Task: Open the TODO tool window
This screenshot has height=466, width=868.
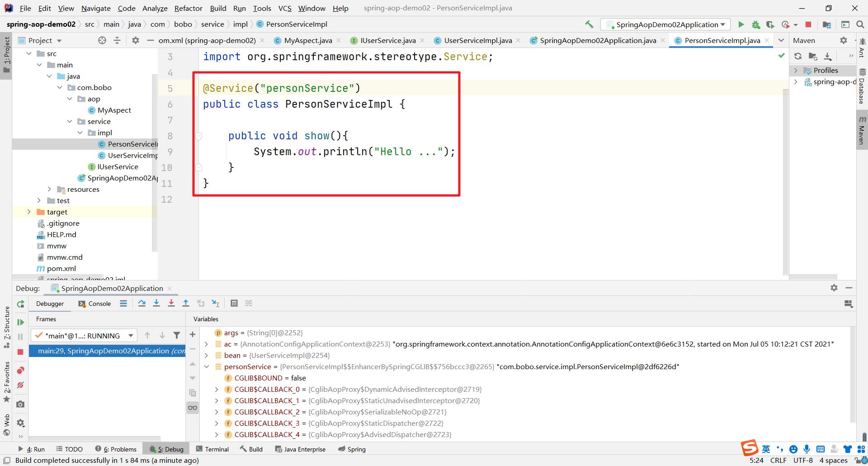Action: pyautogui.click(x=69, y=449)
